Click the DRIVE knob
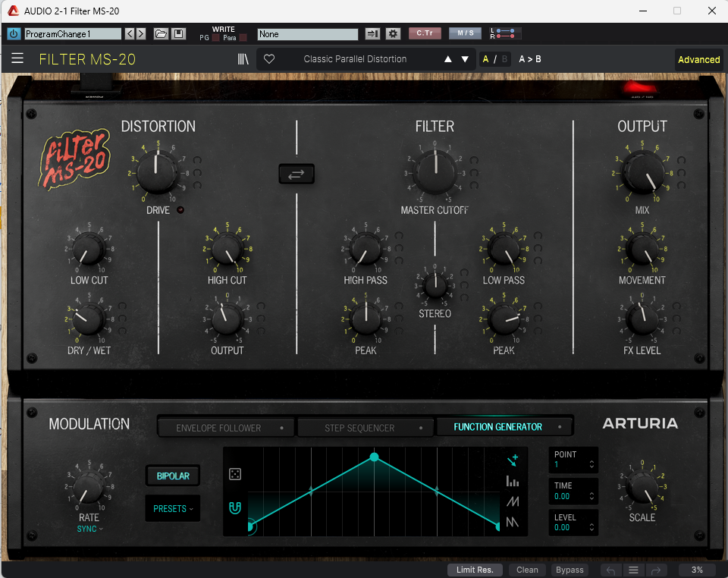This screenshot has width=728, height=578. [158, 171]
